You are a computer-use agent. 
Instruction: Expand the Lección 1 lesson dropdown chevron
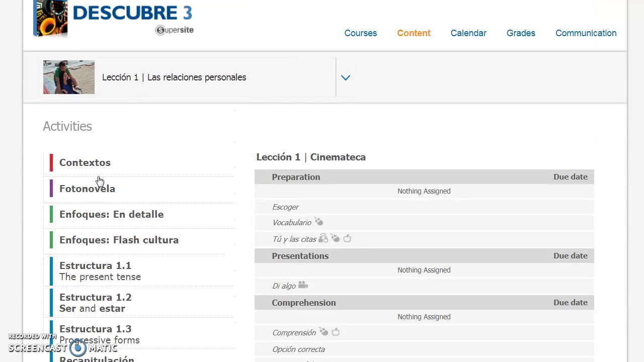(346, 77)
